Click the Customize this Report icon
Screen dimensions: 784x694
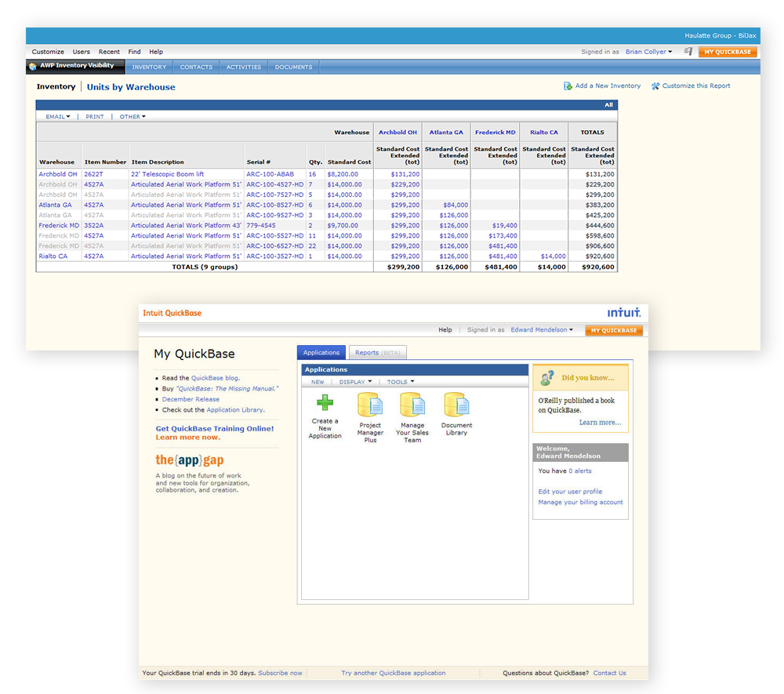tap(655, 86)
